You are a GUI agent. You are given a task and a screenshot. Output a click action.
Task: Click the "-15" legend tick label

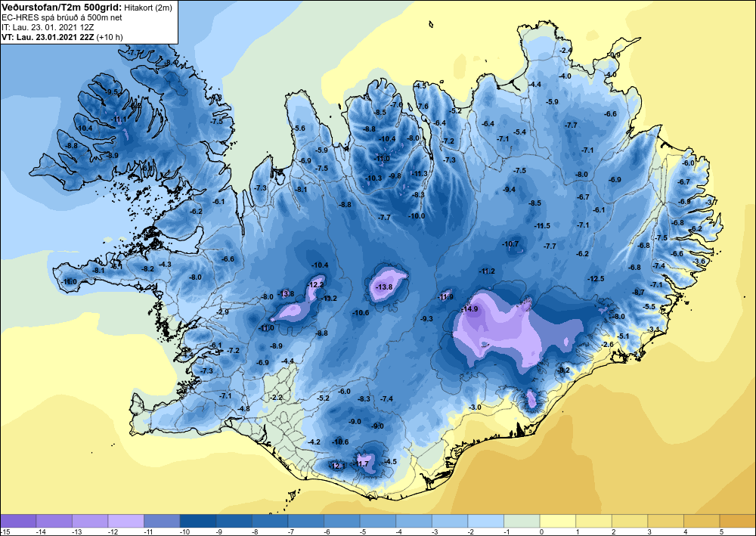(x=5, y=531)
